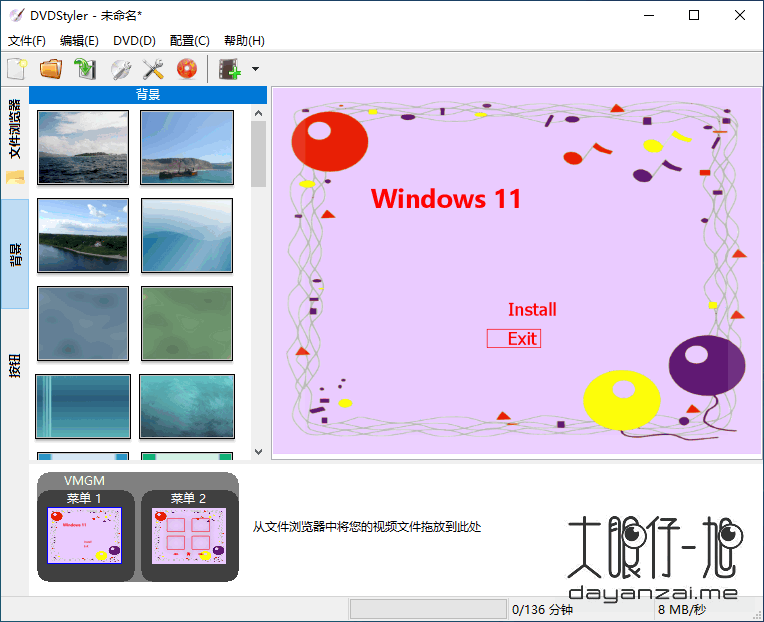
Task: Expand the add-file dropdown arrow
Action: click(x=255, y=69)
